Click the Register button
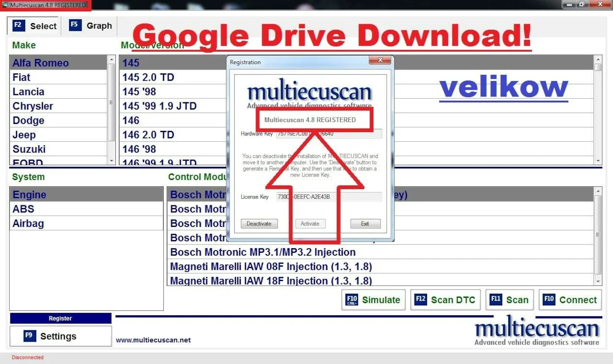The width and height of the screenshot is (613, 364). [x=60, y=318]
